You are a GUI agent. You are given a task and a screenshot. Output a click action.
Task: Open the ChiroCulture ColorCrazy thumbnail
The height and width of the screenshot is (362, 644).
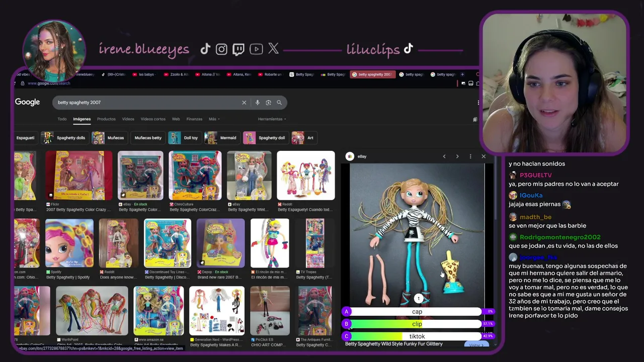195,175
